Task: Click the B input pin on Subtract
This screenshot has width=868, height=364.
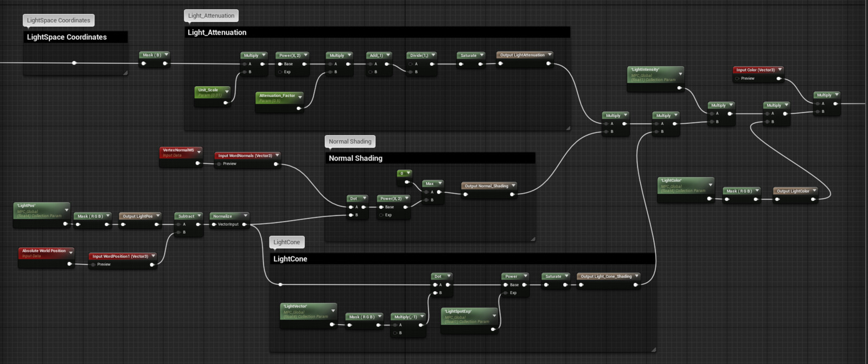Action: point(178,232)
